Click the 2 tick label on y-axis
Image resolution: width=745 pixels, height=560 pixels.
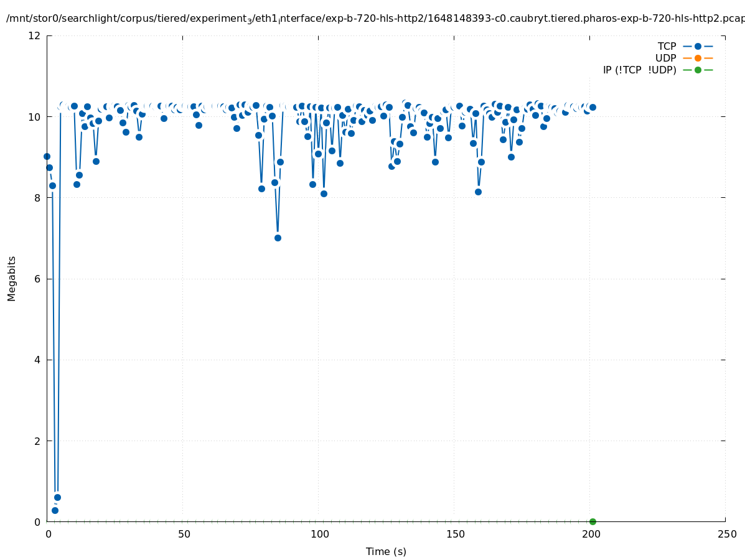coord(37,441)
